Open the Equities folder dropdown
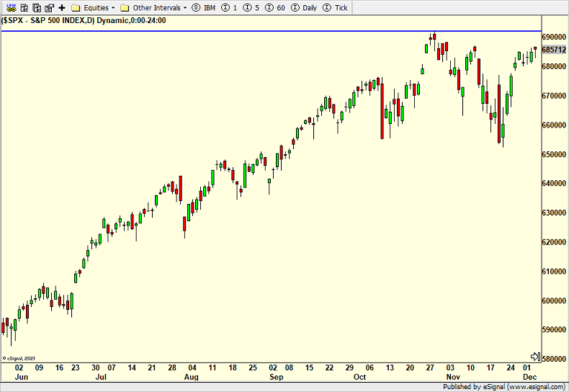This screenshot has height=392, width=569. click(x=94, y=8)
